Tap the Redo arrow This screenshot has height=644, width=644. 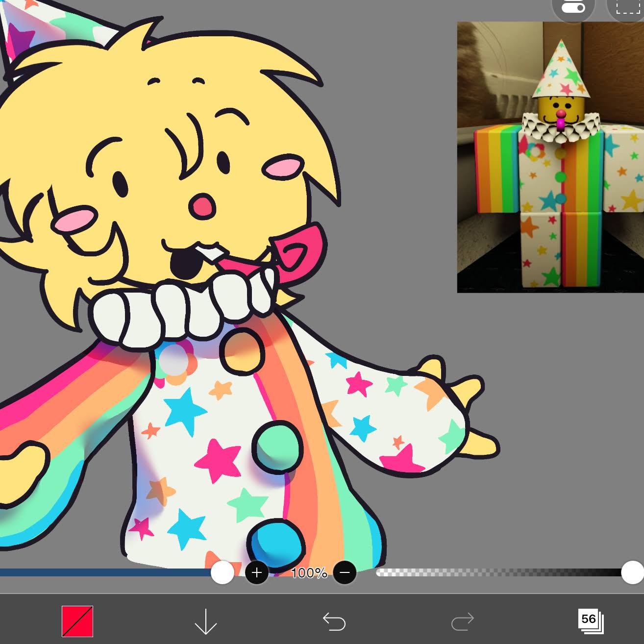[x=462, y=621]
